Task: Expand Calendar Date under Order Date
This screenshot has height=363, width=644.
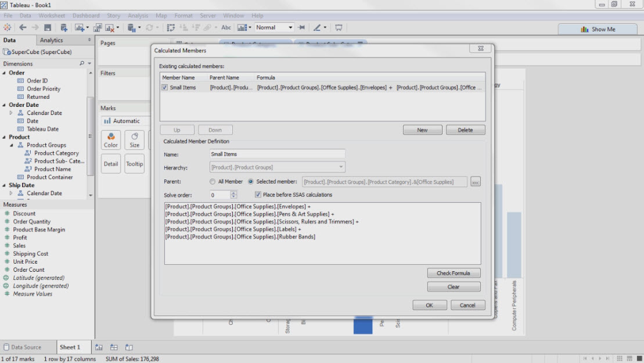Action: tap(10, 113)
